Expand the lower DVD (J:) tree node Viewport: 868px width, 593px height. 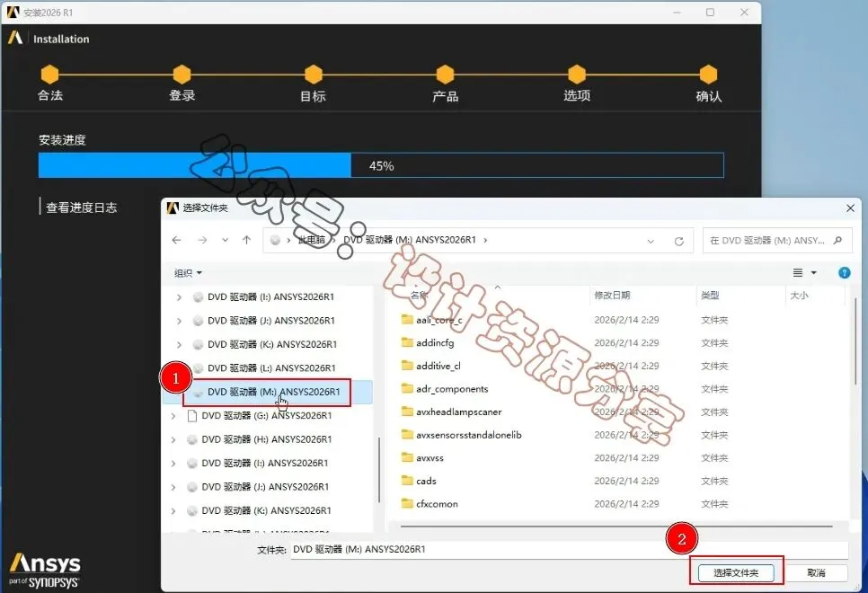(173, 487)
